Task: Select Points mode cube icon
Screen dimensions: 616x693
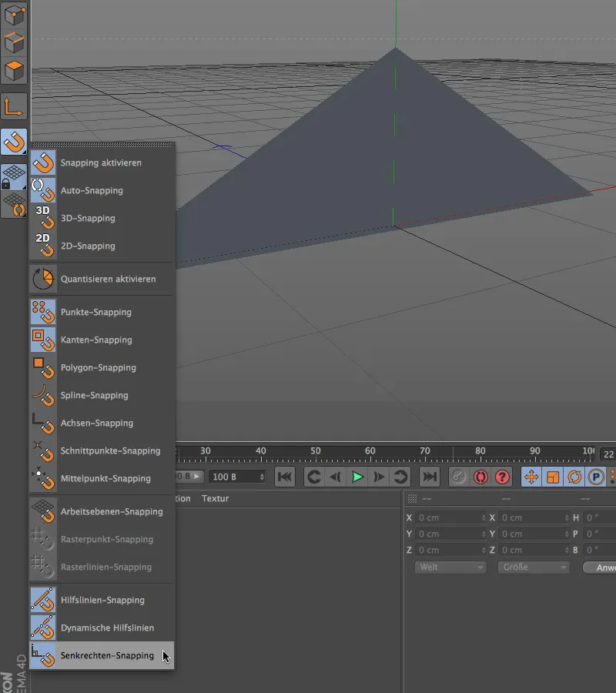Action: pos(14,15)
